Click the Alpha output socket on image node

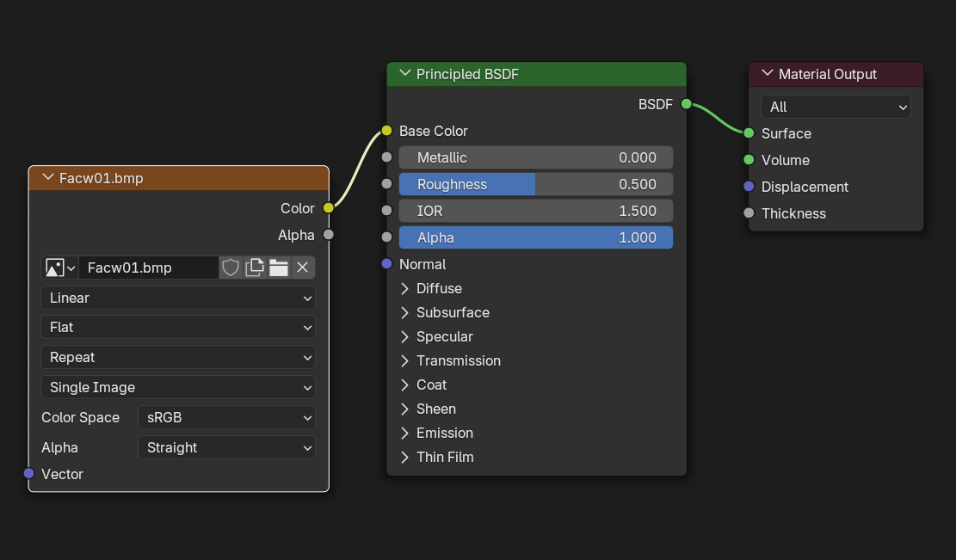pos(329,235)
